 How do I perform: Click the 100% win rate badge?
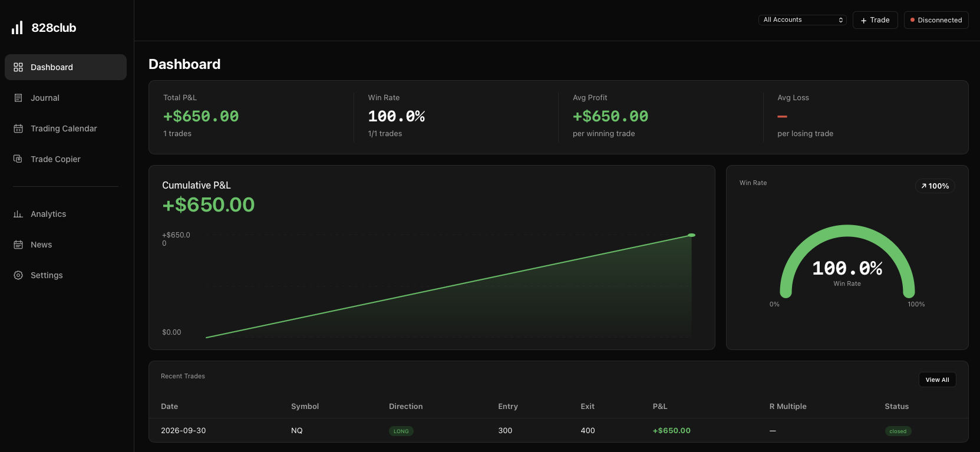coord(935,186)
